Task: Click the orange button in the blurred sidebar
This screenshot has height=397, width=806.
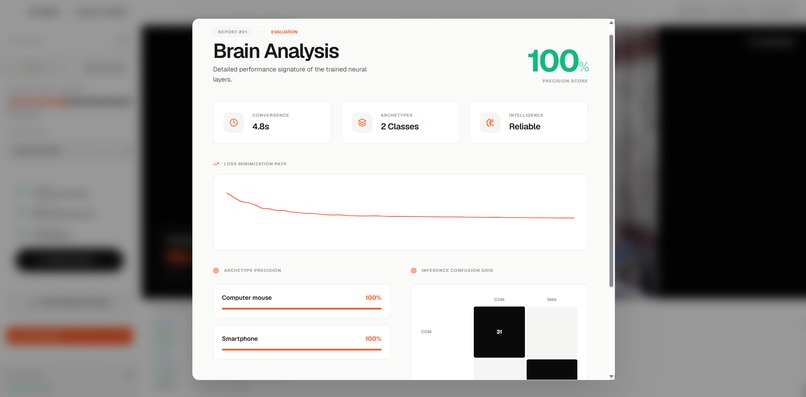Action: [69, 336]
